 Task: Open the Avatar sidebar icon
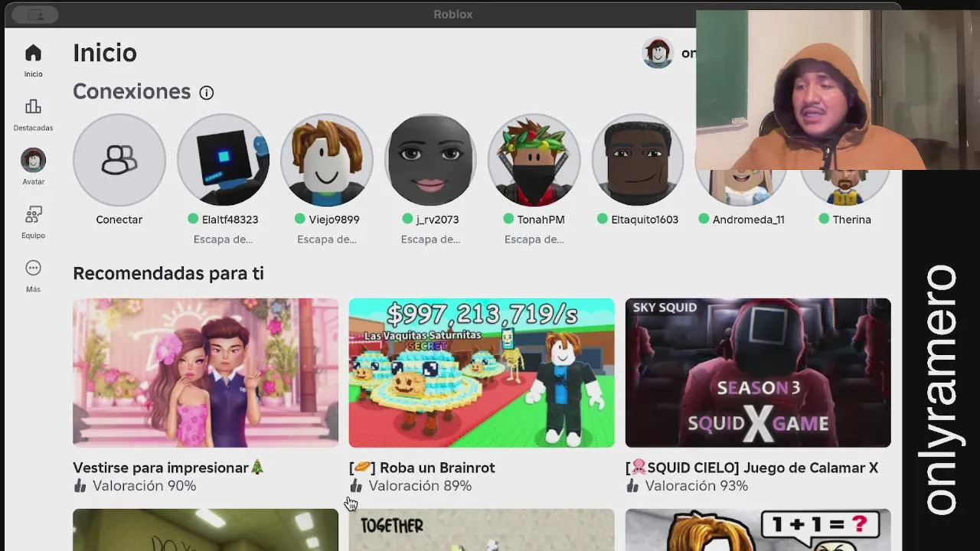(x=33, y=160)
